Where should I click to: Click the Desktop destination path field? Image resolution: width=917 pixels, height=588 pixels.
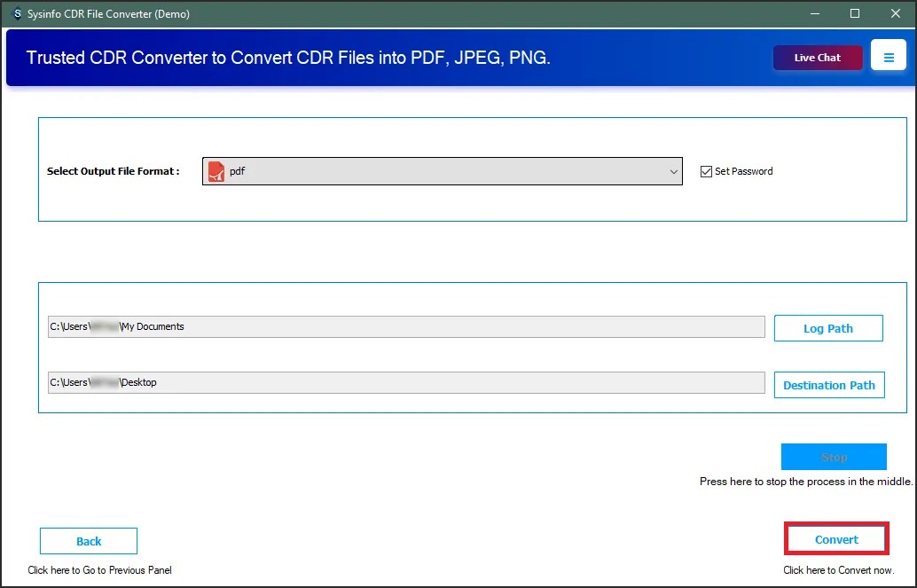tap(405, 382)
